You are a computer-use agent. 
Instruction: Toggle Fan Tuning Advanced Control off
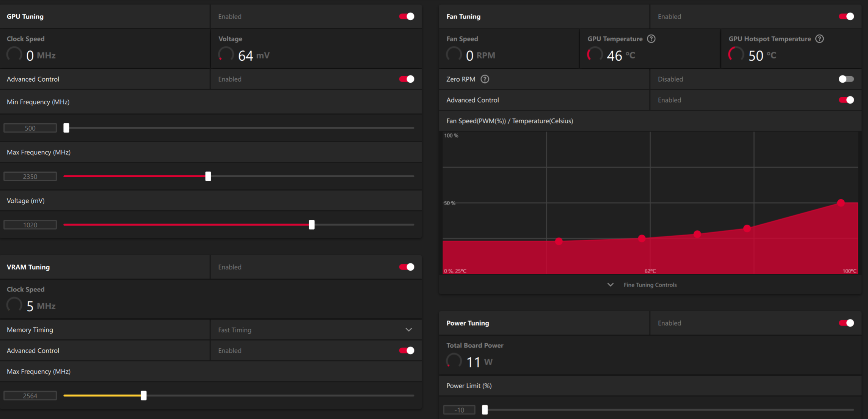pos(846,100)
